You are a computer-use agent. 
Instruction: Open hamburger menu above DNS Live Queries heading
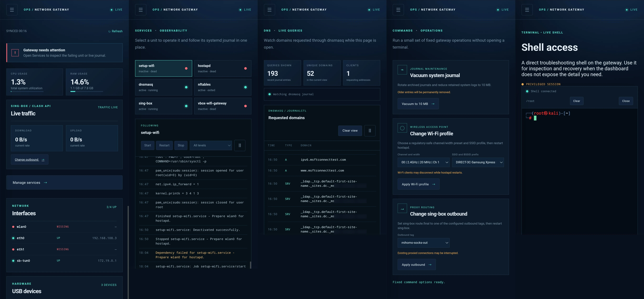(x=269, y=10)
